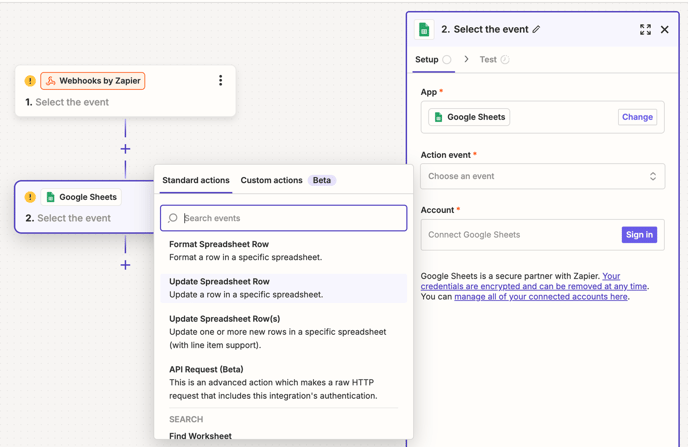Click the Google Sheets badge in step 2 card
The width and height of the screenshot is (688, 447).
[x=81, y=197]
